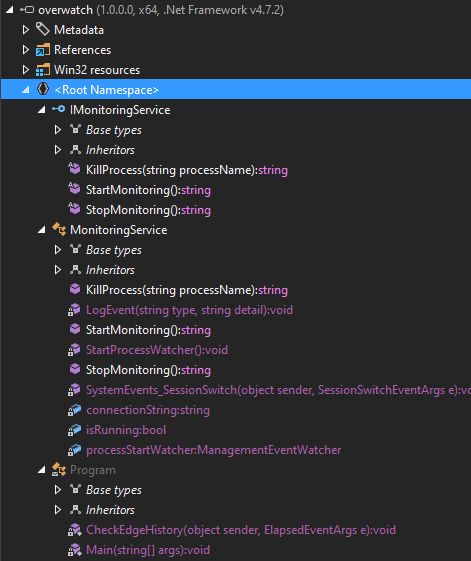
Task: Collapse the MonitoringService class node
Action: pos(42,230)
